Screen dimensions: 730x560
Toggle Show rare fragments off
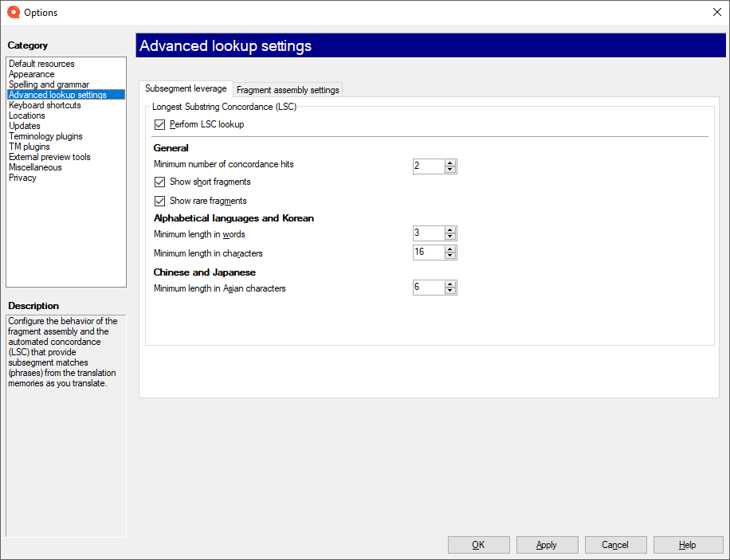(159, 200)
